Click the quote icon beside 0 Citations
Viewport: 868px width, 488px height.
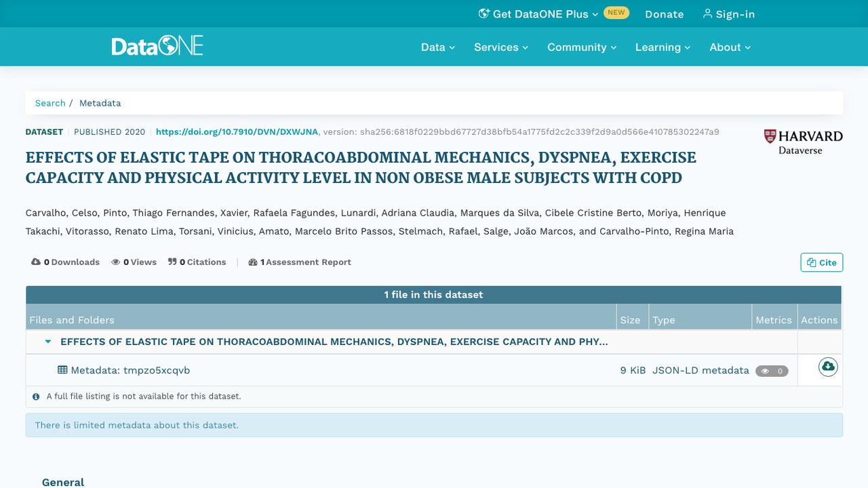(172, 262)
